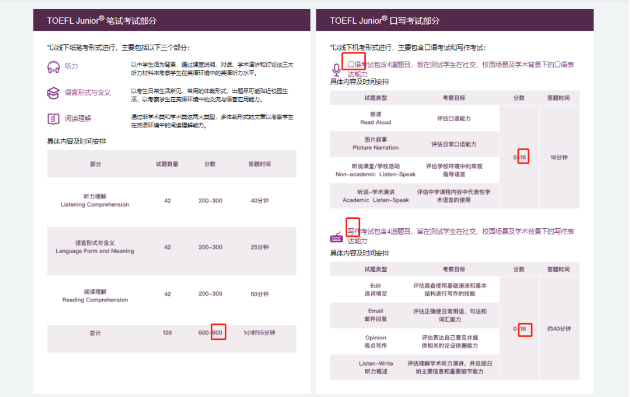630x397 pixels.
Task: Select the purple 语言形式与含义 label
Action: 88,93
